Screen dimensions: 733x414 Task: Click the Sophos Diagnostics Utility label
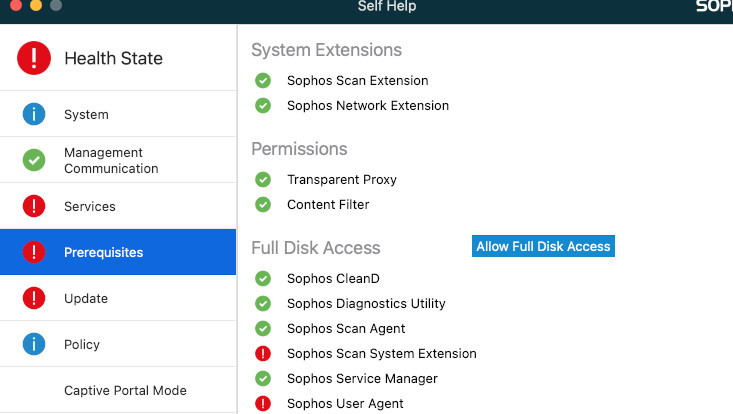coord(366,304)
